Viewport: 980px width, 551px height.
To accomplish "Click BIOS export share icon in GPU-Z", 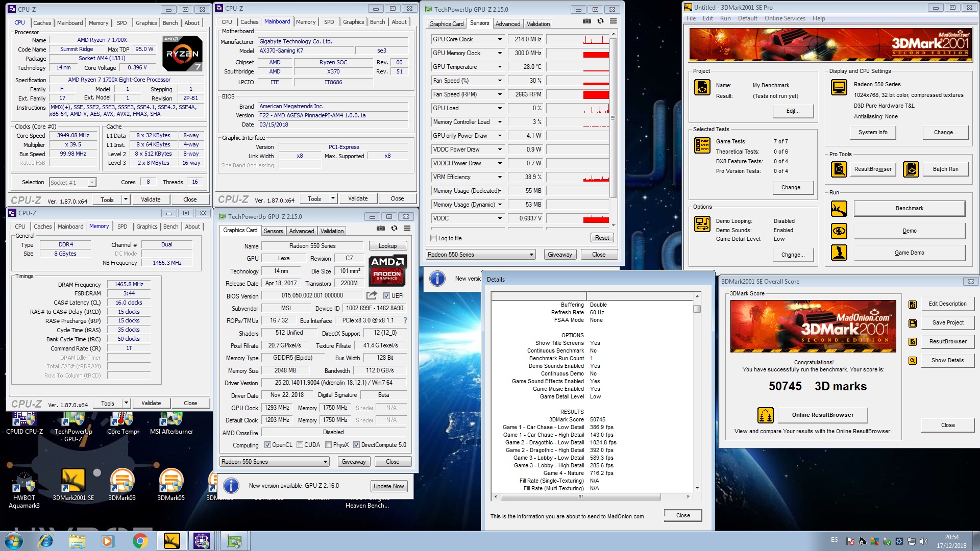I will coord(372,295).
